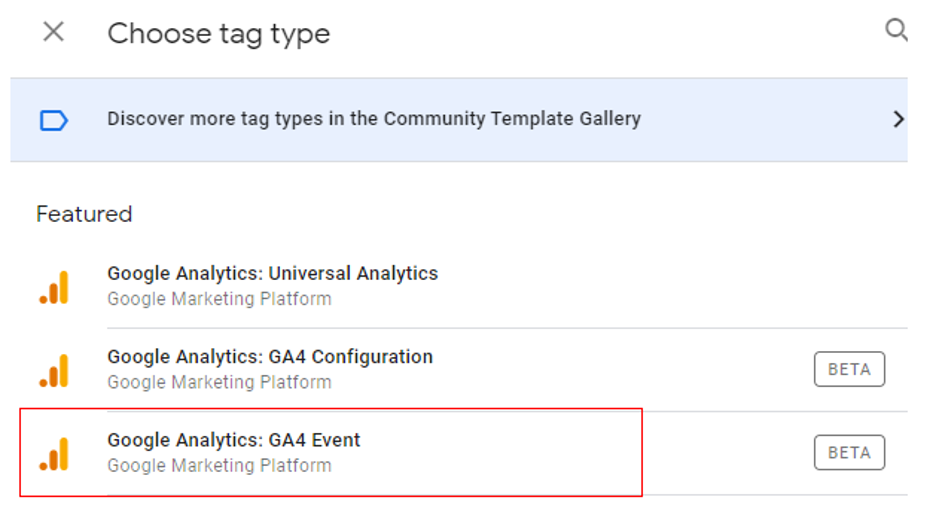Choose Google Analytics: GA4 Event tag title

pyautogui.click(x=234, y=440)
